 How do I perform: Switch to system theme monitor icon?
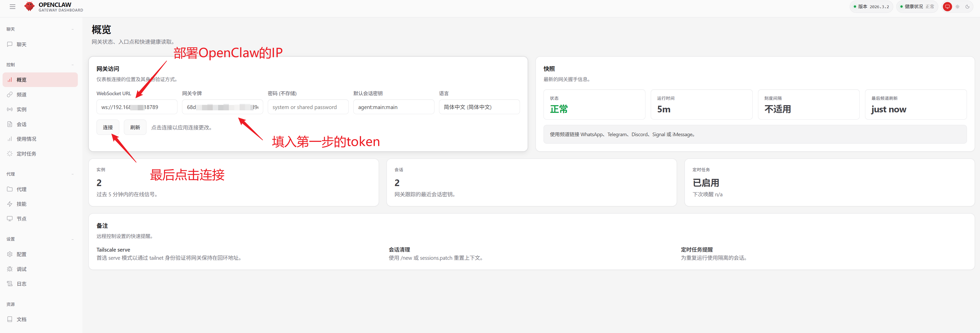coord(947,6)
